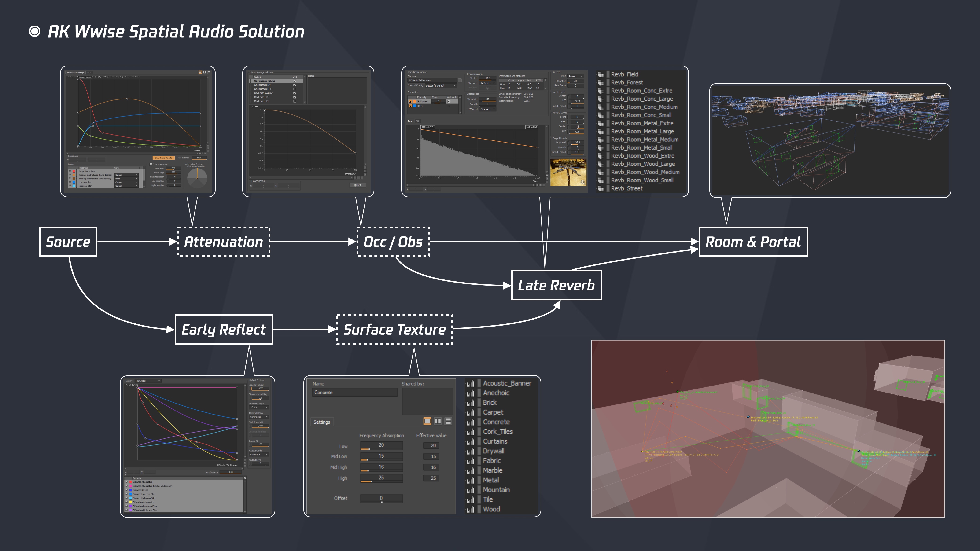The height and width of the screenshot is (551, 980).
Task: Open the Channels As Input dropdown
Action: [x=488, y=83]
